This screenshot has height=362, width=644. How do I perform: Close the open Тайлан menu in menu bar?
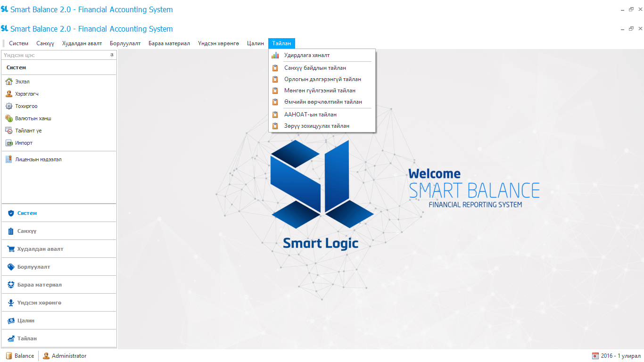pos(281,43)
